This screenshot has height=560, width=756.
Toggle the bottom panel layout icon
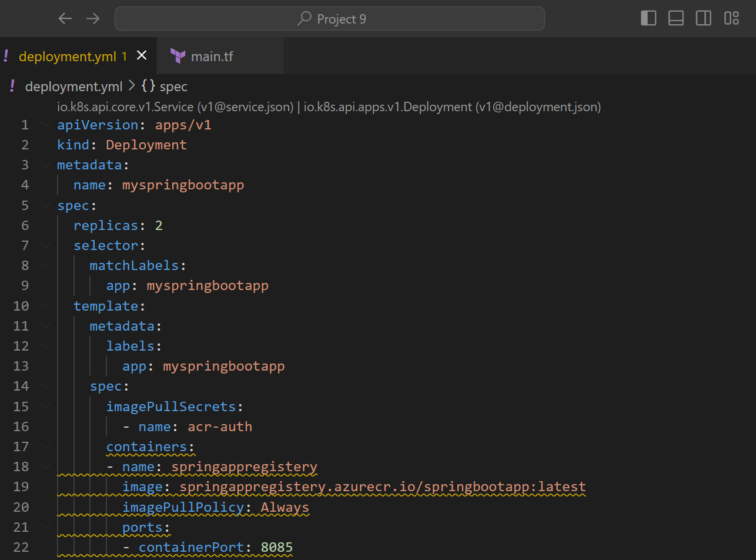[676, 18]
